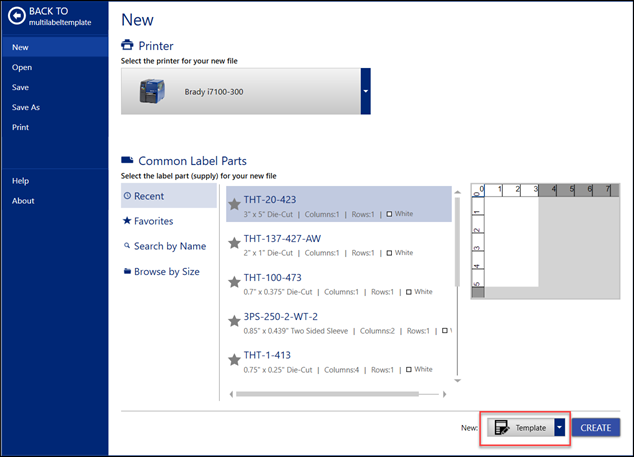Viewport: 634px width, 457px height.
Task: Open the Template type dropdown arrow
Action: click(560, 427)
